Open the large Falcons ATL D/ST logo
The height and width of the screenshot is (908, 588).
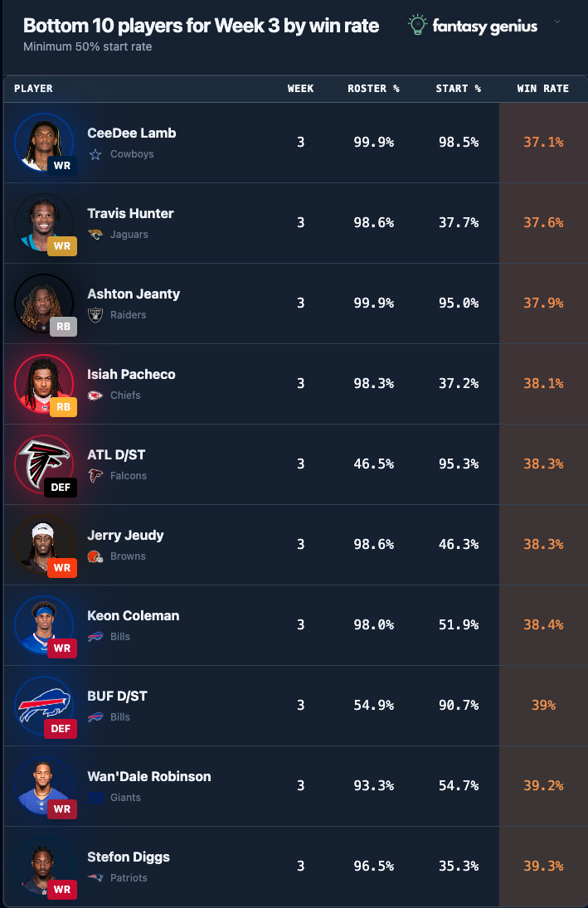click(44, 464)
